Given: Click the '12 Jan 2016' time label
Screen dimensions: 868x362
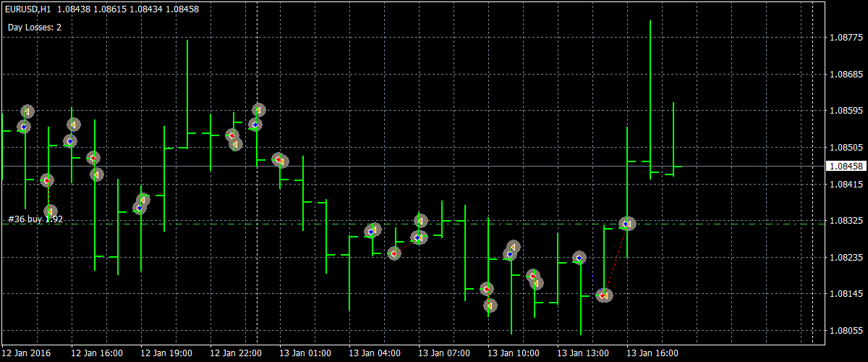Looking at the screenshot, I should coord(26,353).
